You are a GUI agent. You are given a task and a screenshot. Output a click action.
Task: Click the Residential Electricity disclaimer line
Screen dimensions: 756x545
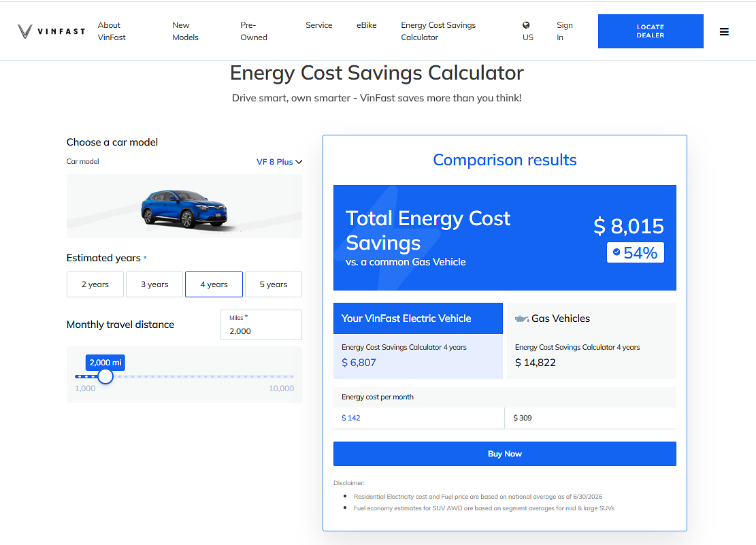point(478,497)
